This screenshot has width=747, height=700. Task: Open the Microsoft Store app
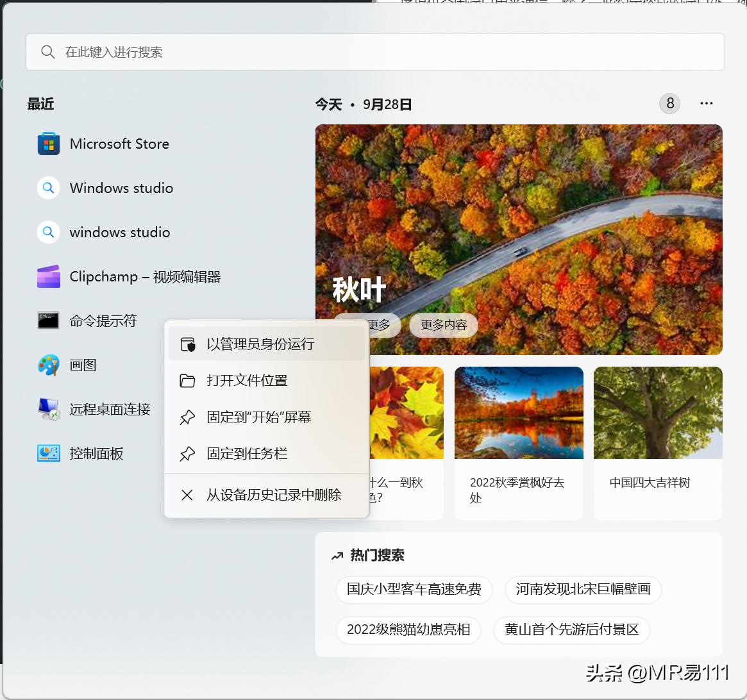tap(119, 144)
